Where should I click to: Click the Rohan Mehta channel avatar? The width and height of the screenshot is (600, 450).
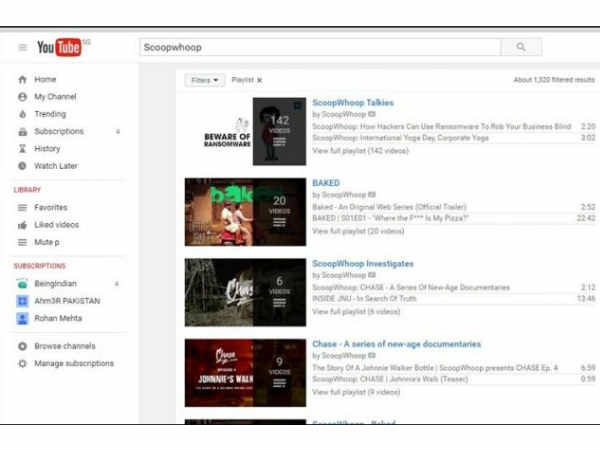[23, 318]
